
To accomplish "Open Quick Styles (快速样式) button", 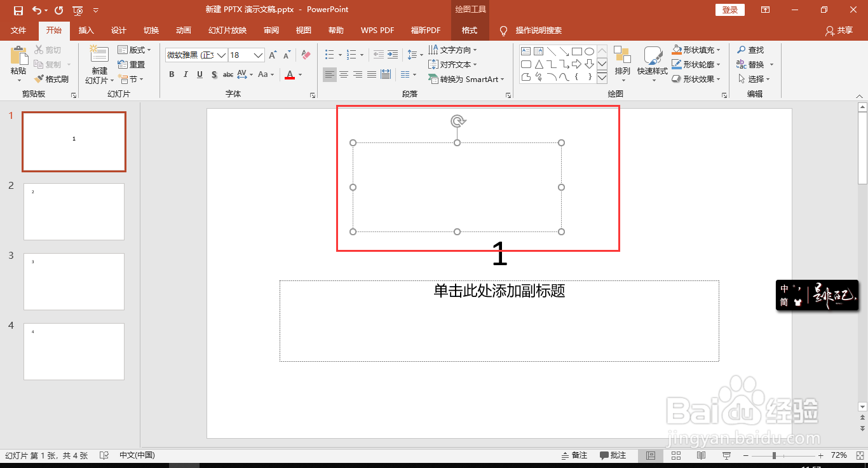I will click(x=653, y=64).
